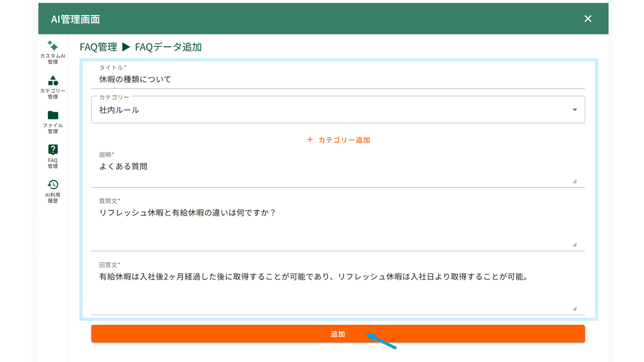Click resize handle of 回答文 text area
644x362 pixels.
click(x=575, y=309)
